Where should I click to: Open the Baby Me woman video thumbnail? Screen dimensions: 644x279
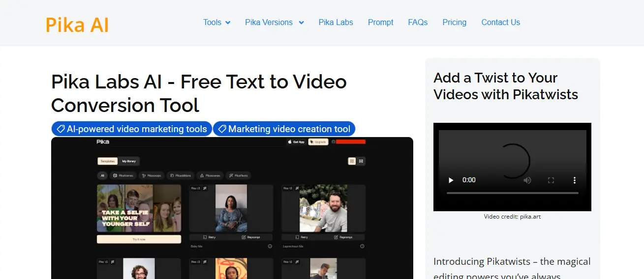click(x=231, y=208)
